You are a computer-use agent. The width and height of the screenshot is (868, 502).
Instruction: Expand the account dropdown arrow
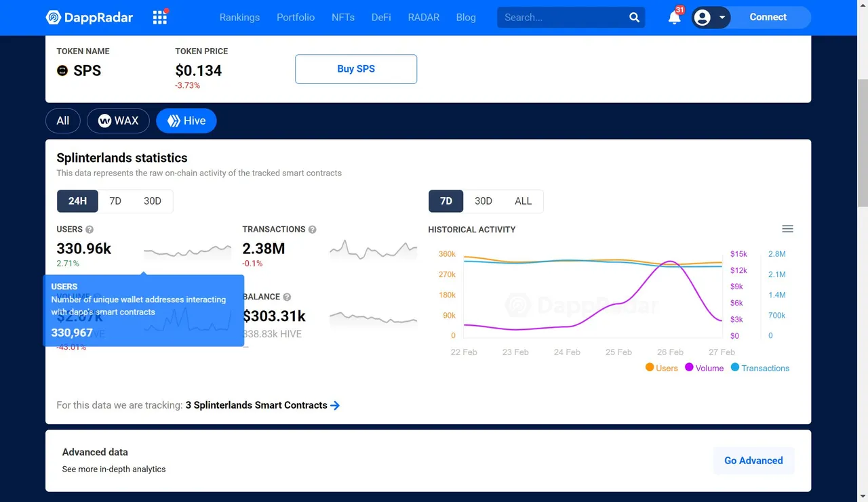[x=722, y=18]
